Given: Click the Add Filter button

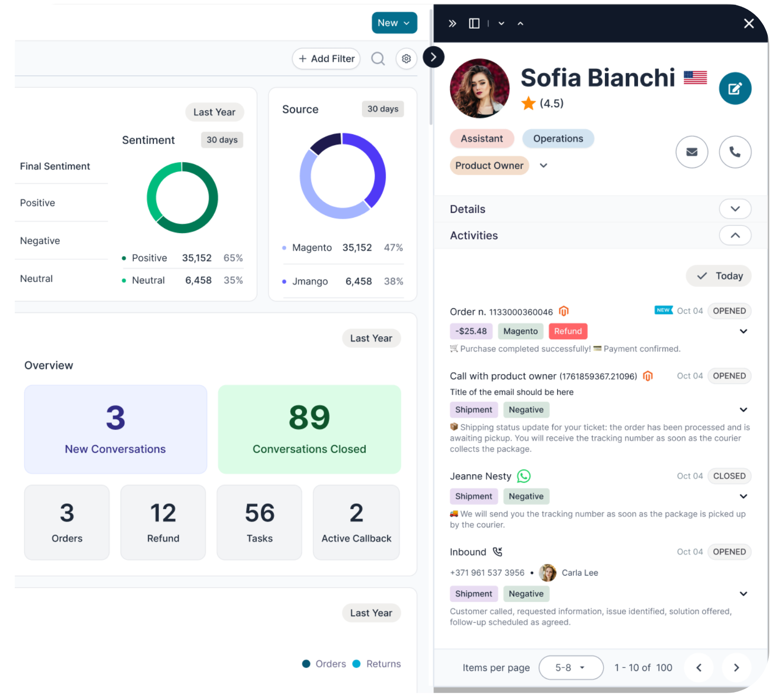Looking at the screenshot, I should click(327, 59).
